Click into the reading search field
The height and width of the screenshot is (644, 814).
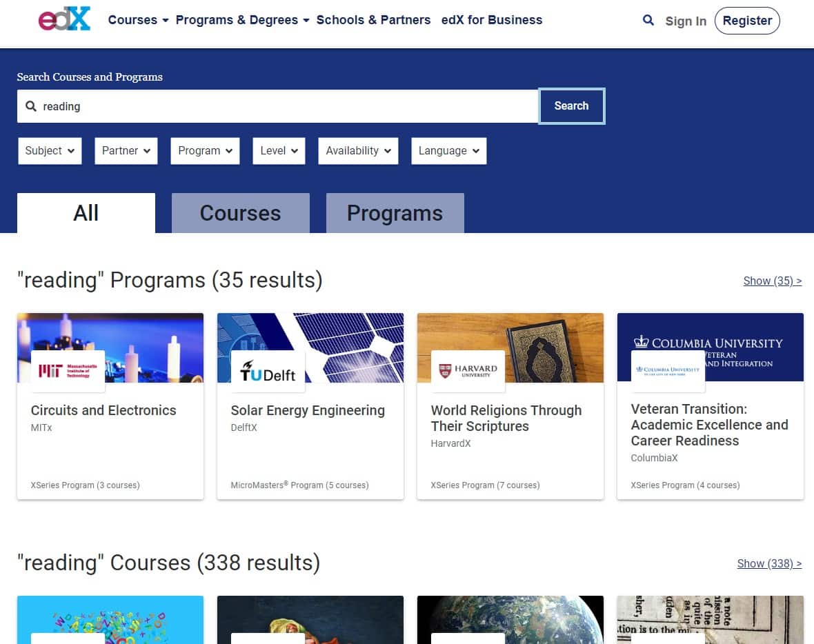278,106
